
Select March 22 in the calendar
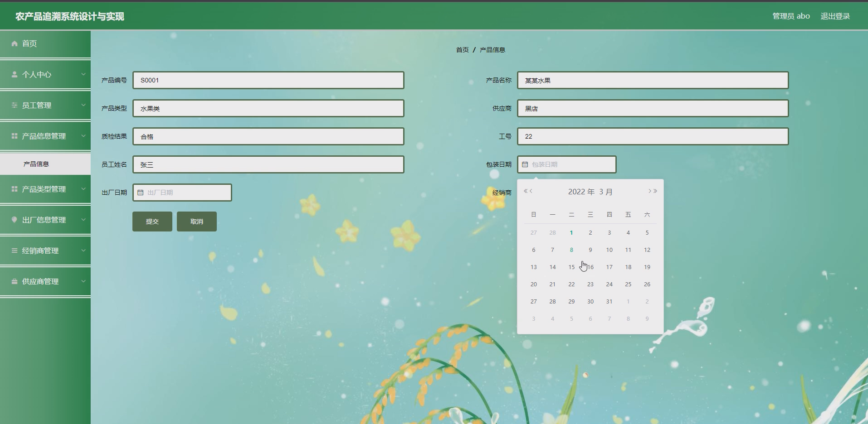tap(571, 284)
